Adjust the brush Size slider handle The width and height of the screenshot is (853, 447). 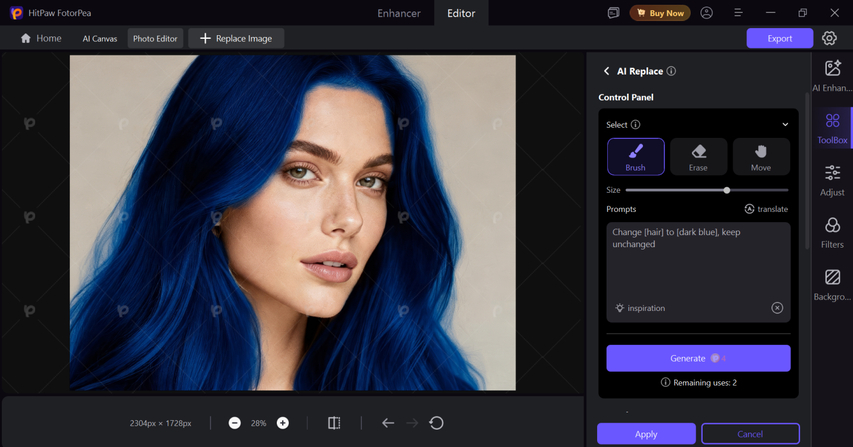coord(727,190)
